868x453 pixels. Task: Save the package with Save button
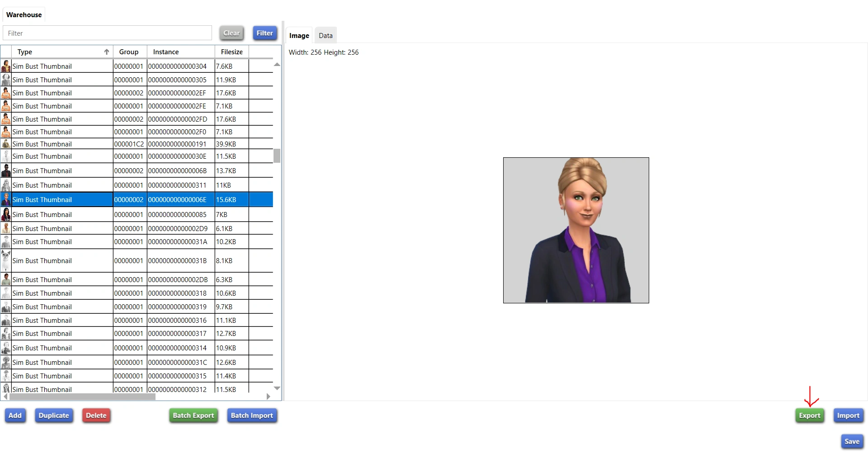coord(852,442)
